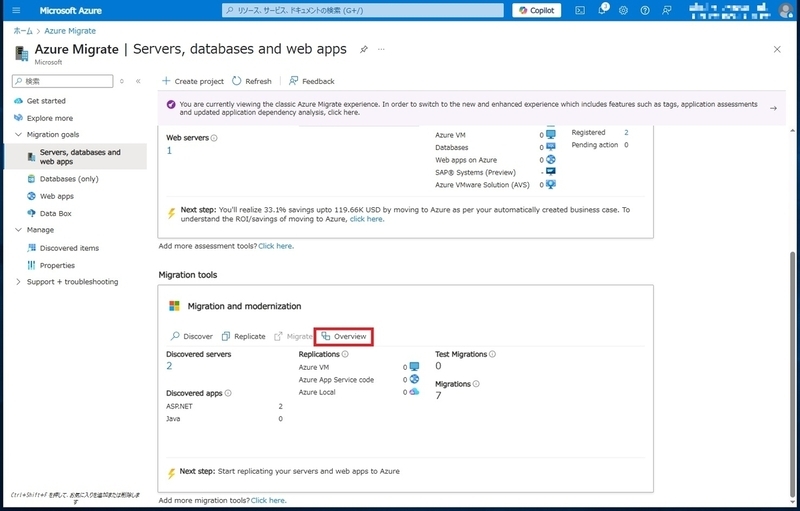Open the help question mark menu

point(645,10)
